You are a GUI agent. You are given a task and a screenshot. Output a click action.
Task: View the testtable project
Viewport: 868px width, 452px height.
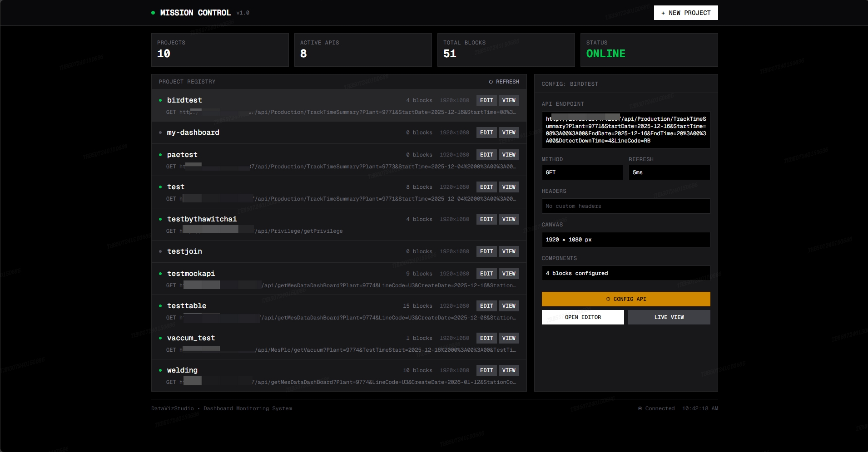[x=509, y=306]
